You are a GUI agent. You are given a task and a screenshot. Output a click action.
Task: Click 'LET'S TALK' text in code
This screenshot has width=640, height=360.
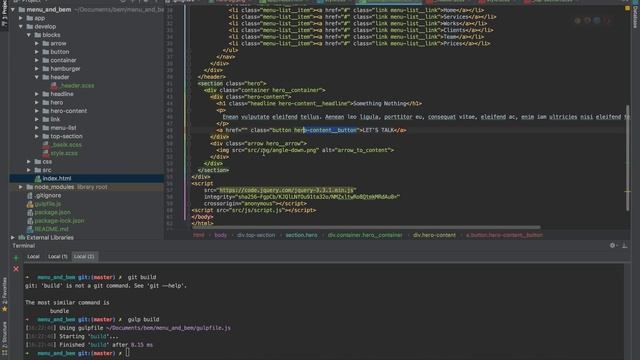click(x=378, y=130)
